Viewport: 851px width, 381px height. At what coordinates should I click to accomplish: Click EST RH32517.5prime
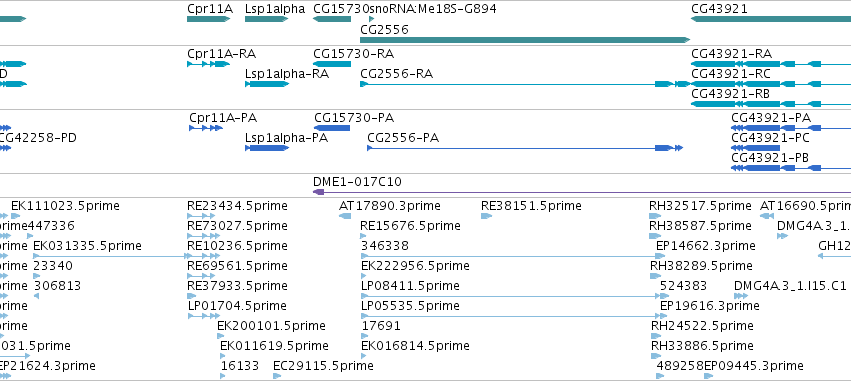(x=700, y=206)
